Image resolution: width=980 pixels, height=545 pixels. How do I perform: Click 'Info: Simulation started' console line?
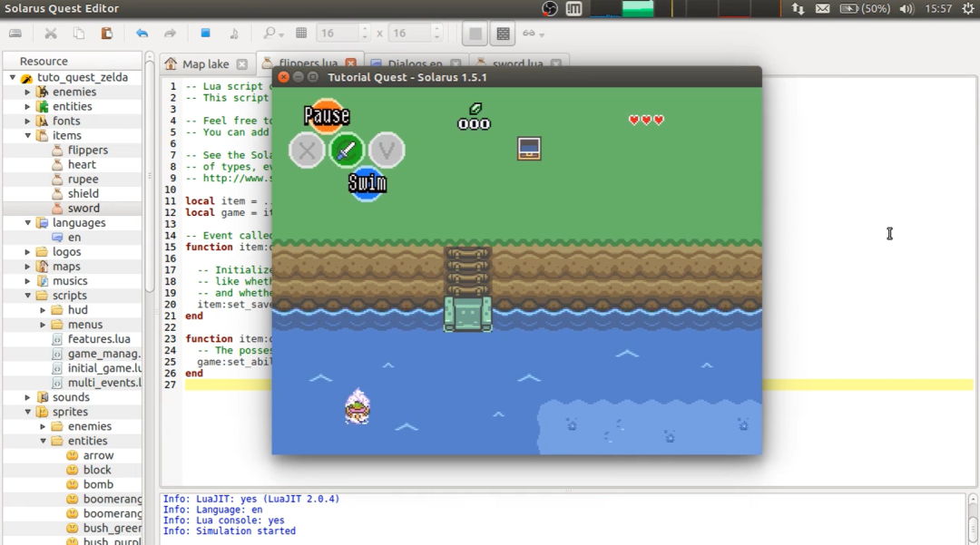pos(230,531)
